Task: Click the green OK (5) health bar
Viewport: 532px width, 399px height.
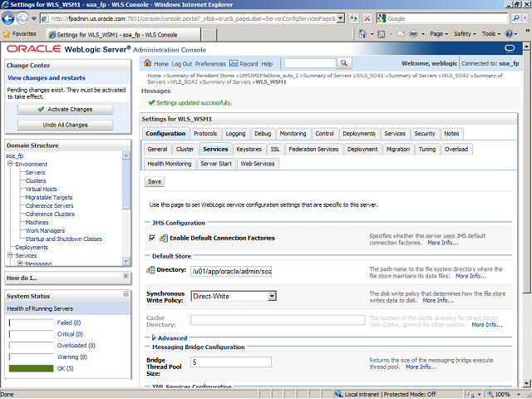Action: pyautogui.click(x=31, y=368)
